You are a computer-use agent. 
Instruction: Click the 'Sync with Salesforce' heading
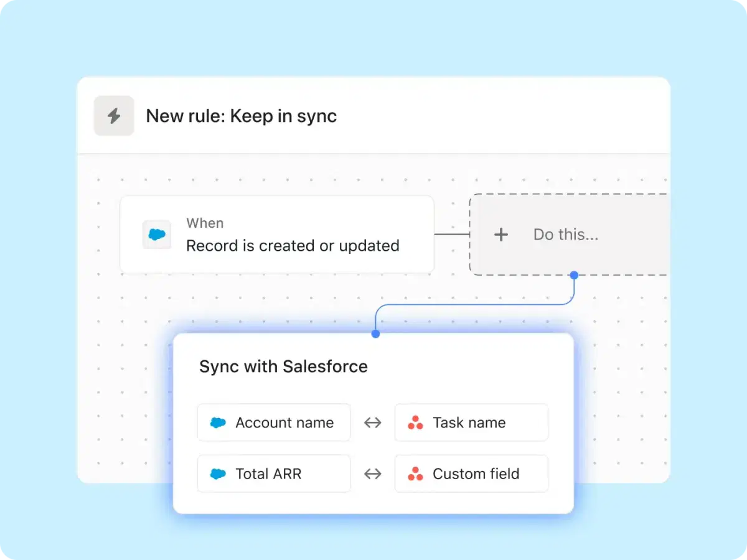coord(283,366)
